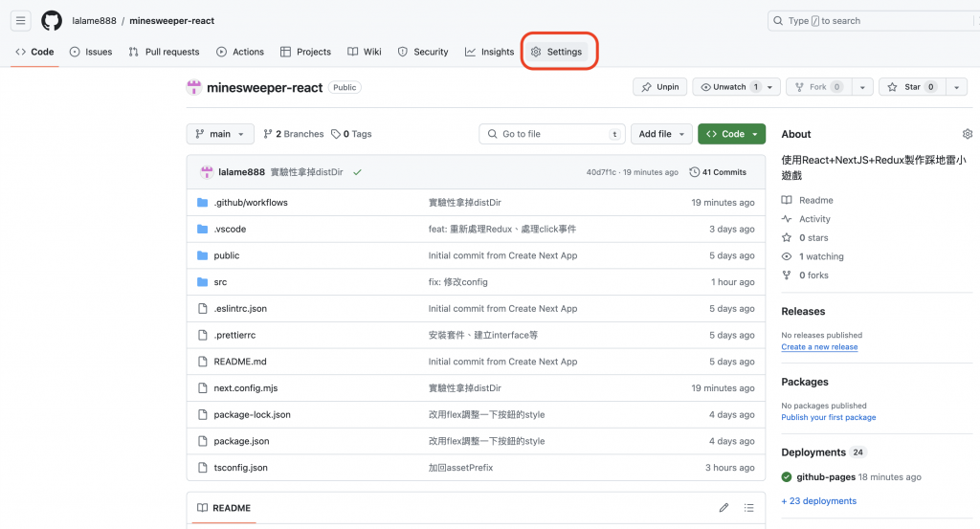This screenshot has width=980, height=529.
Task: Open the Insights tab
Action: (x=489, y=52)
